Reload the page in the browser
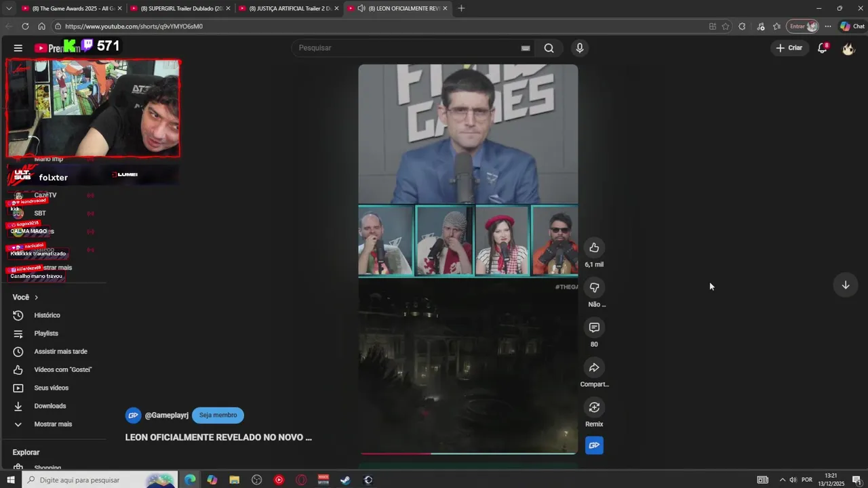Screen dimensions: 868x488 25,26
